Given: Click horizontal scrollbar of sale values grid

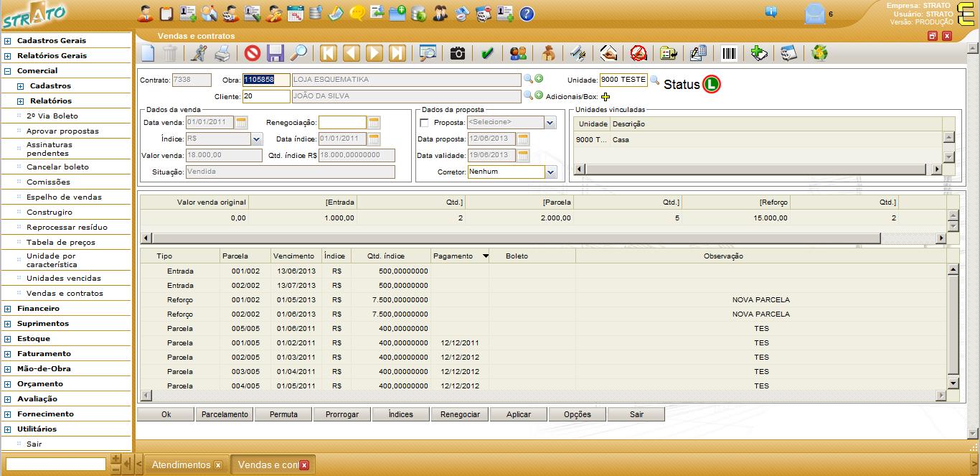Looking at the screenshot, I should (x=516, y=238).
